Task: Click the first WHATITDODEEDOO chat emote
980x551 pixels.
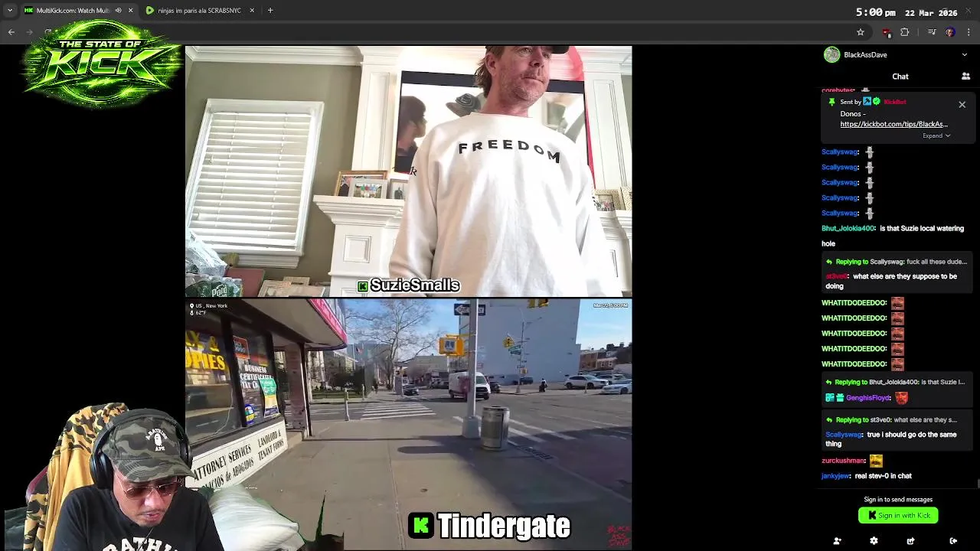Action: 897,303
